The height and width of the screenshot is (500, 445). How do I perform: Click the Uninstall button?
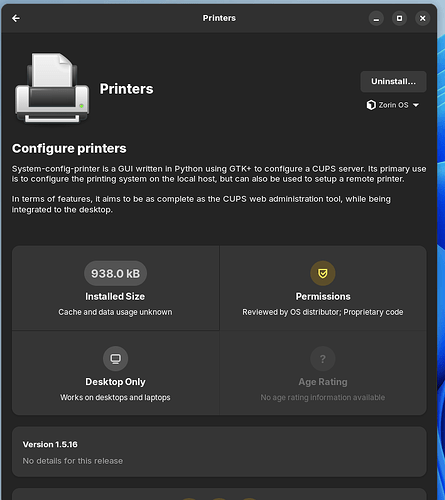coord(393,82)
